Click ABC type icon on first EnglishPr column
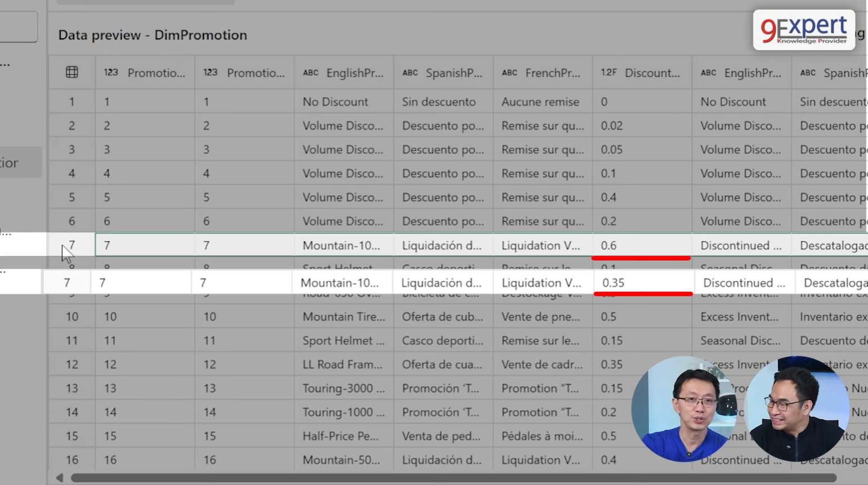Screen dimensions: 868x485 (311, 73)
